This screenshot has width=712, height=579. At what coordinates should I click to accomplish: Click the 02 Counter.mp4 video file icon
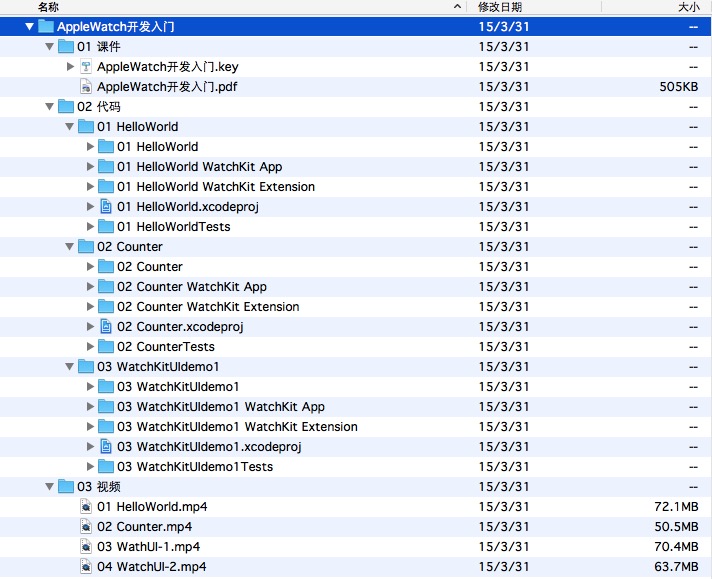click(x=86, y=526)
